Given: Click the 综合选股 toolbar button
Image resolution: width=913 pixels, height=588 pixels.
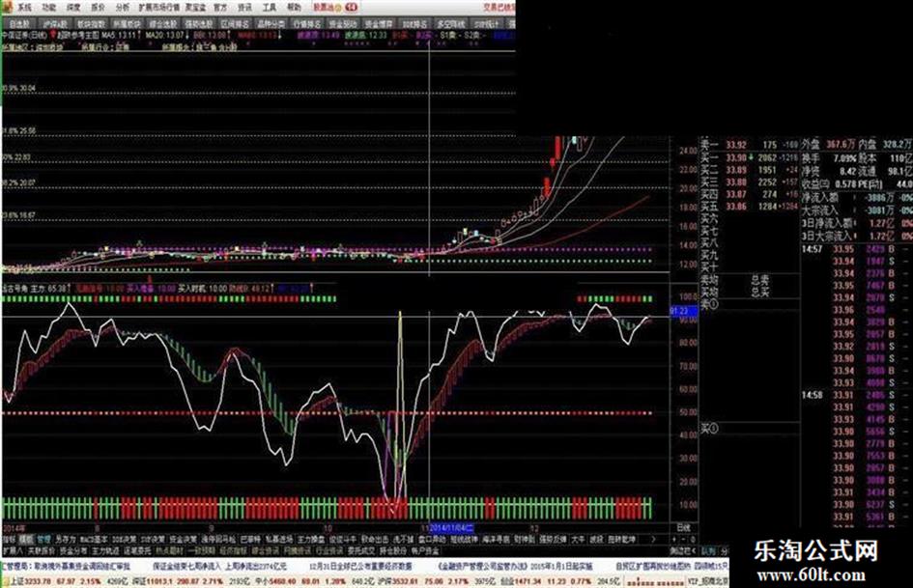Looking at the screenshot, I should [x=162, y=24].
